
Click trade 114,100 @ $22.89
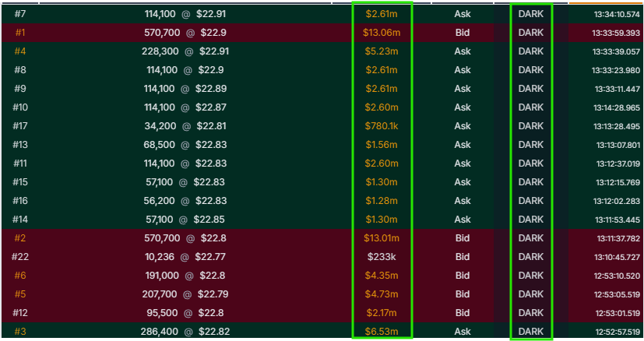[x=185, y=89]
